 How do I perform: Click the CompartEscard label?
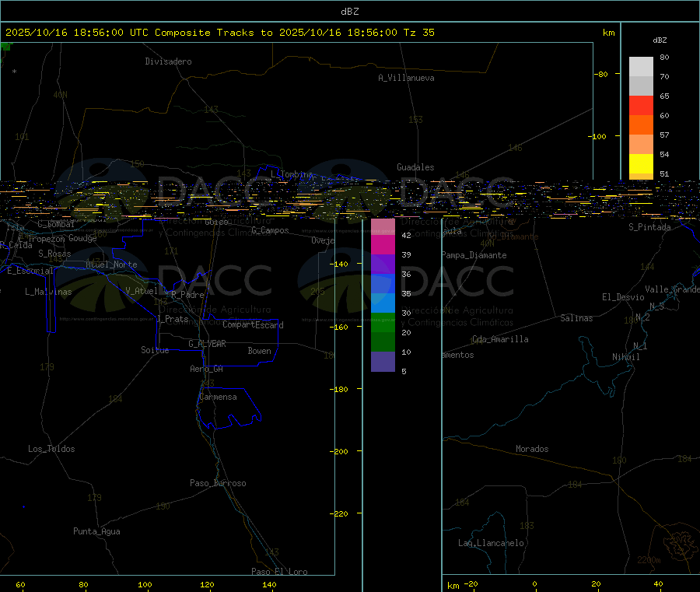coord(253,324)
